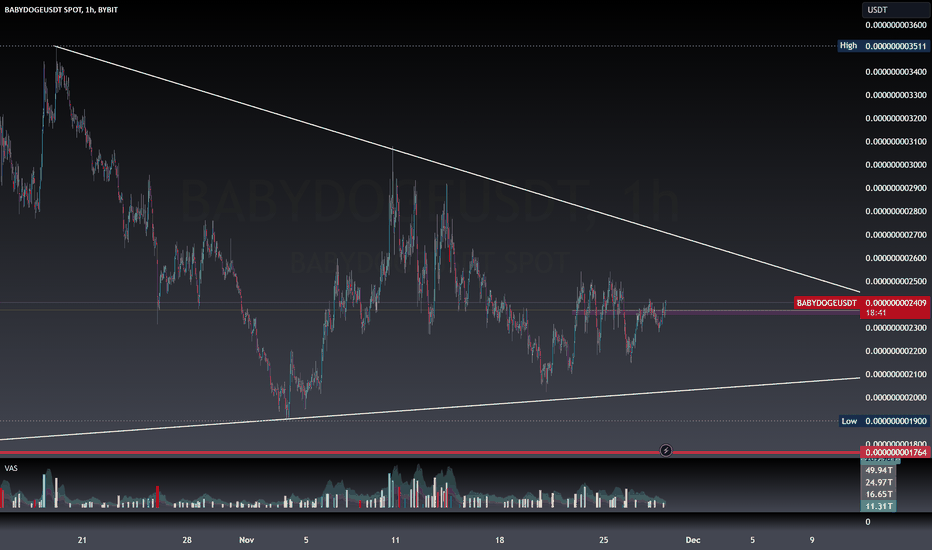
Task: Click the 0.000000002800 price axis label
Action: (x=896, y=211)
